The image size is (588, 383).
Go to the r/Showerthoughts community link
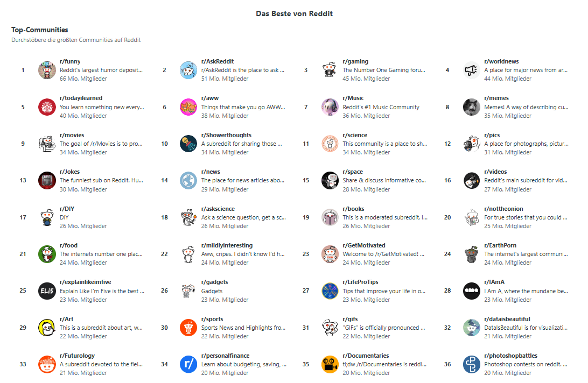point(226,135)
